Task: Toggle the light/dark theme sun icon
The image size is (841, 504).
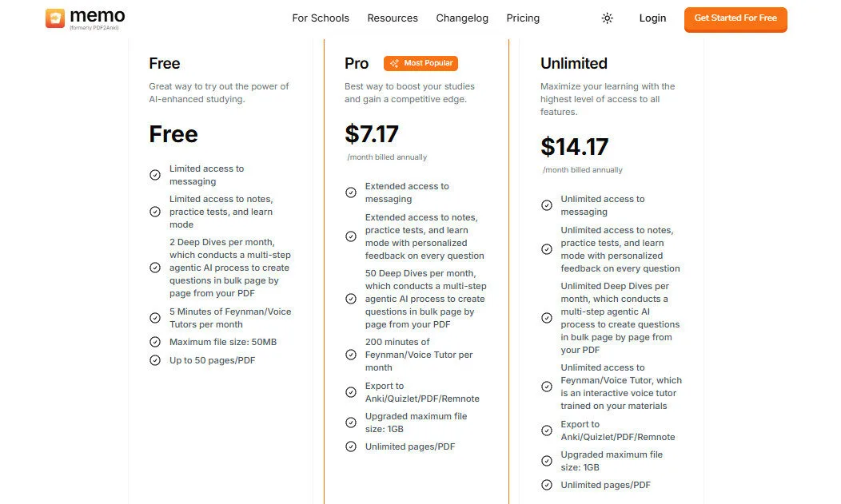Action: (x=607, y=18)
